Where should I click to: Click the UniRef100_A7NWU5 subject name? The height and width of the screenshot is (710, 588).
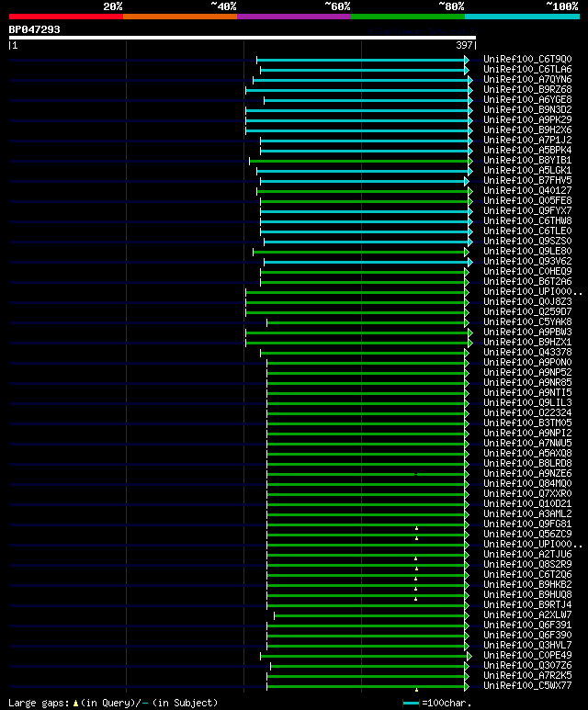[527, 444]
